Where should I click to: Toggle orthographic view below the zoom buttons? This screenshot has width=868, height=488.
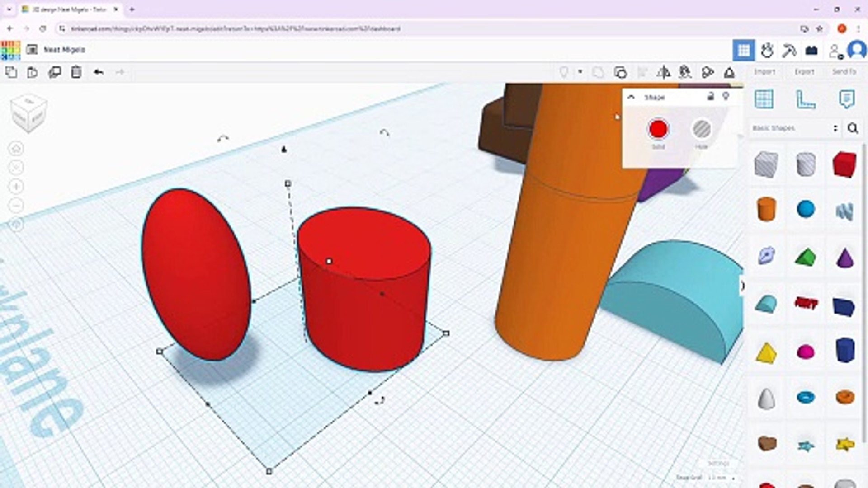(x=16, y=225)
